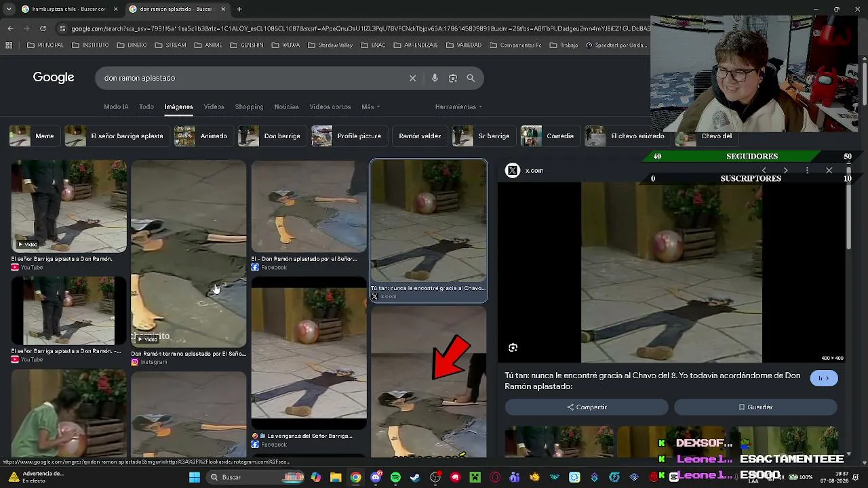868x488 pixels.
Task: Open a new browser tab
Action: (239, 9)
